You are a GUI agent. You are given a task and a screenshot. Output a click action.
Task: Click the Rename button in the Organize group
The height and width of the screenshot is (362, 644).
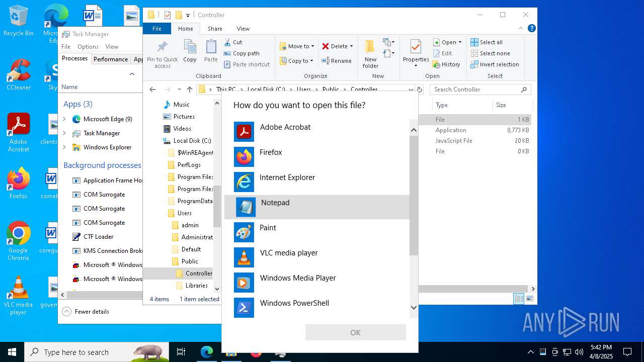(337, 61)
